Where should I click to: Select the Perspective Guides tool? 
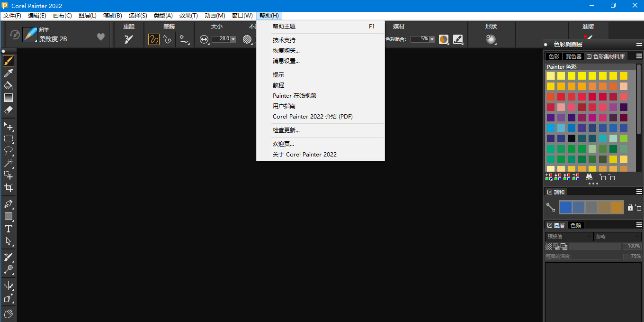tap(9, 298)
